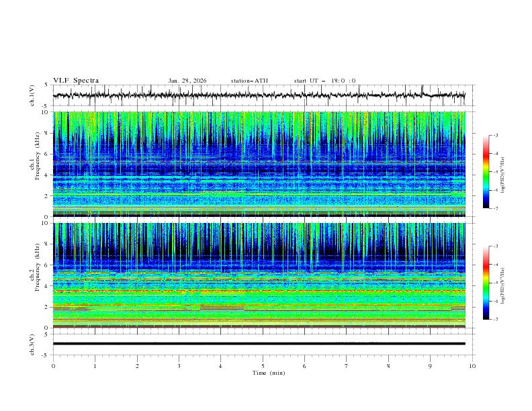Image resolution: width=532 pixels, height=411 pixels.
Task: Click ch.1 colorbar tick value "-5"
Action: pos(496,172)
